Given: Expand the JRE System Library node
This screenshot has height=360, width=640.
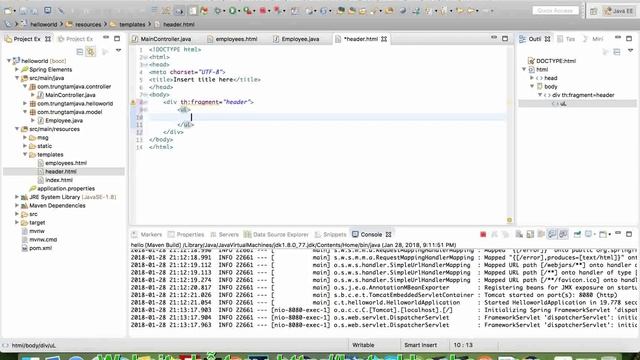Looking at the screenshot, I should coord(17,197).
